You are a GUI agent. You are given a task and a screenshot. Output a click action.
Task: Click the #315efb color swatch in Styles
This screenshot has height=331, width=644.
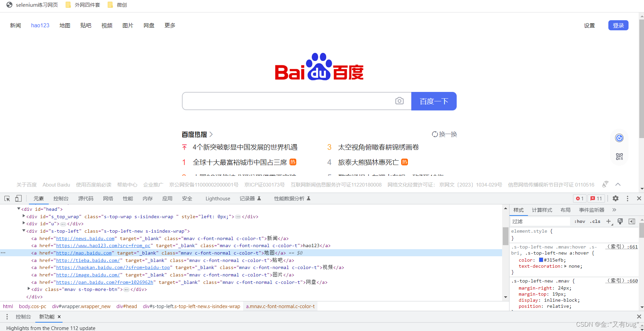coord(541,260)
